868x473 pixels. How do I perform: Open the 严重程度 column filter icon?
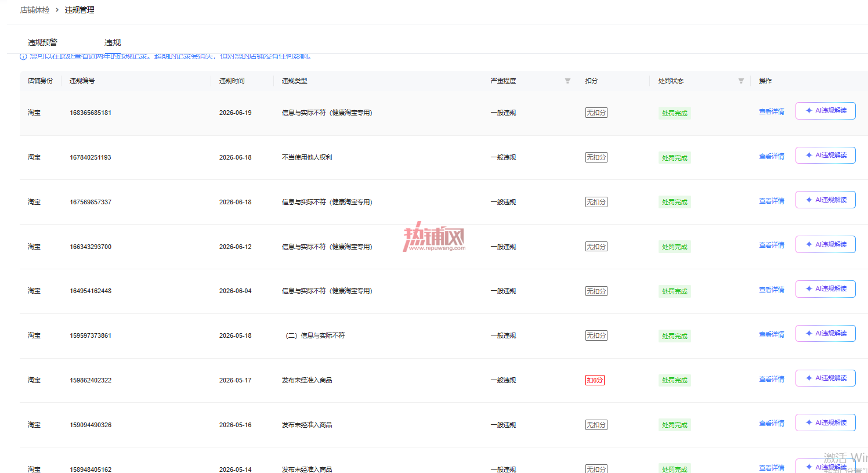[x=567, y=81]
